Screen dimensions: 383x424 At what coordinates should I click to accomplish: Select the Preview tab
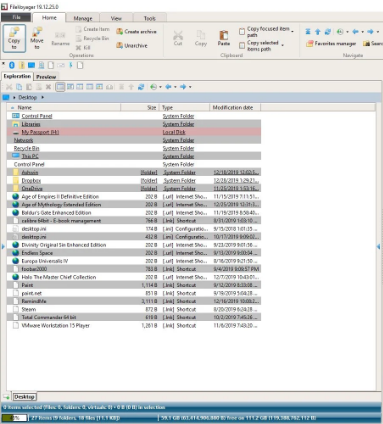tap(46, 77)
